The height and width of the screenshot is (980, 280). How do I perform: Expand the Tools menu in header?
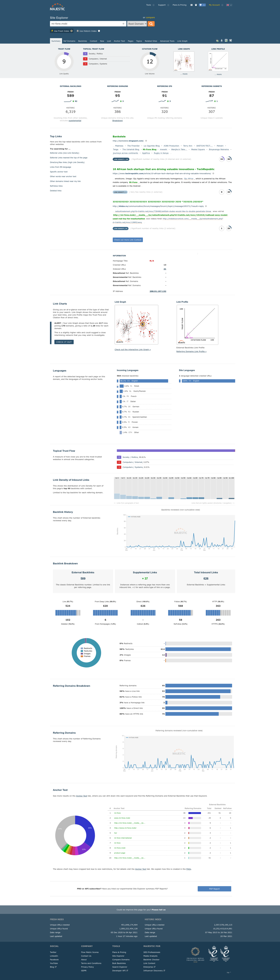point(150,5)
